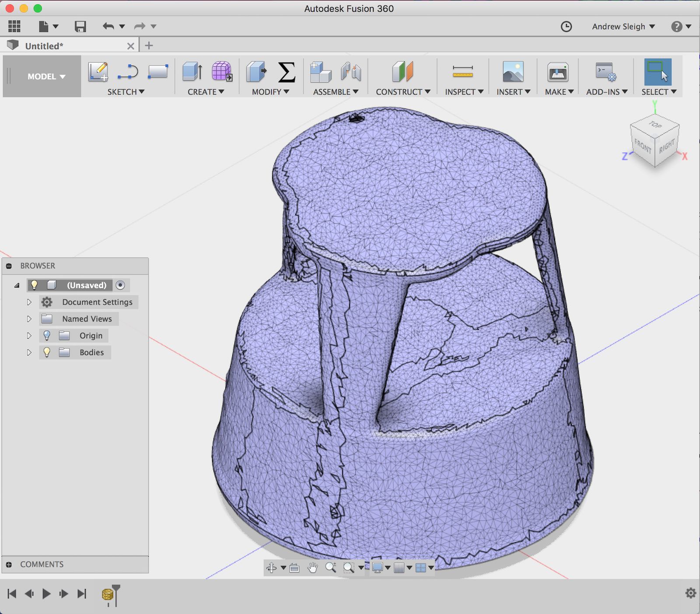Expand the Origin folder node
700x614 pixels.
pos(29,336)
